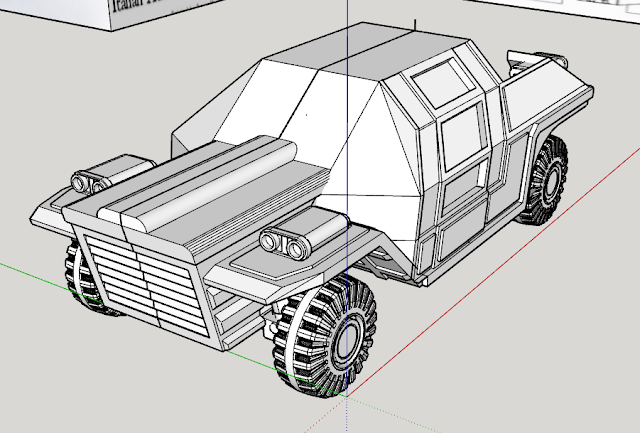Select the front-right wheel of the vehicle
640x433 pixels.
pyautogui.click(x=325, y=337)
